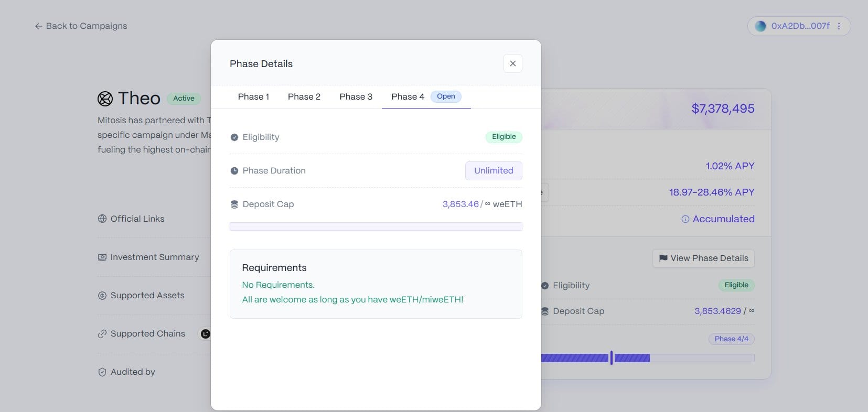Image resolution: width=868 pixels, height=412 pixels.
Task: Switch to the Phase 1 tab
Action: 253,96
